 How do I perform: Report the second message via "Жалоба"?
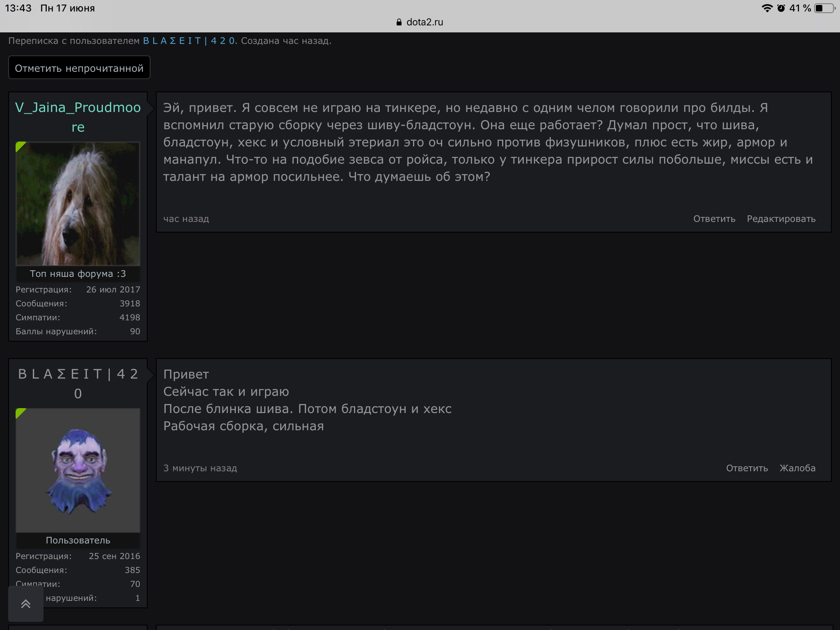tap(797, 468)
